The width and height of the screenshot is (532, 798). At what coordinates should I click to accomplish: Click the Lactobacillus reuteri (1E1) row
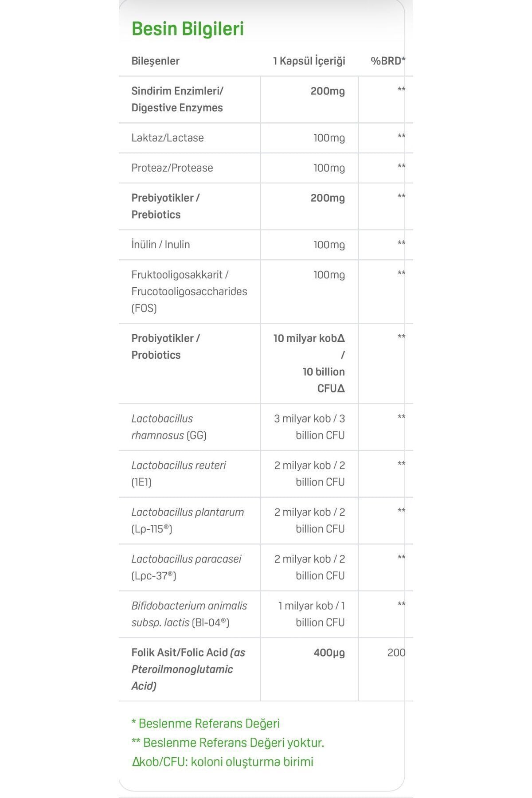(x=266, y=474)
